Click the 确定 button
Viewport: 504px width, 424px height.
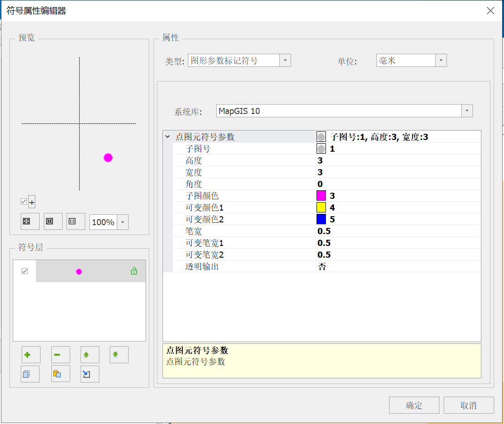(414, 405)
